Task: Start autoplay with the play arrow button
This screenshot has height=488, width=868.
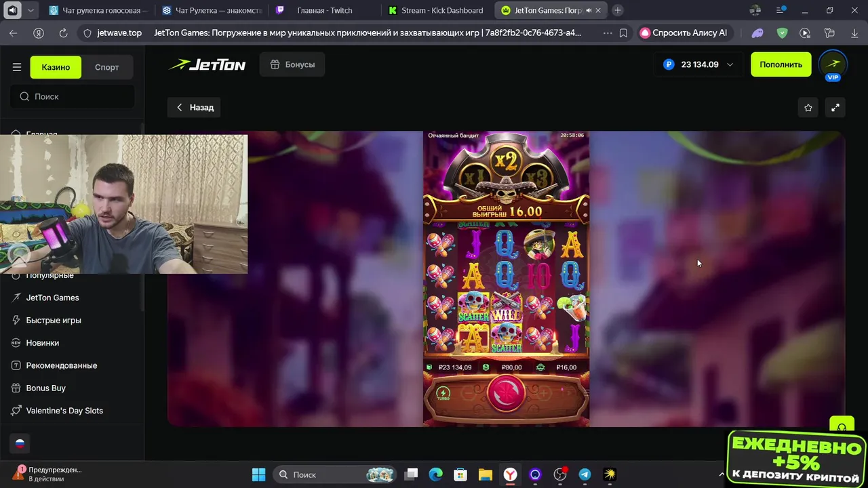Action: (570, 392)
